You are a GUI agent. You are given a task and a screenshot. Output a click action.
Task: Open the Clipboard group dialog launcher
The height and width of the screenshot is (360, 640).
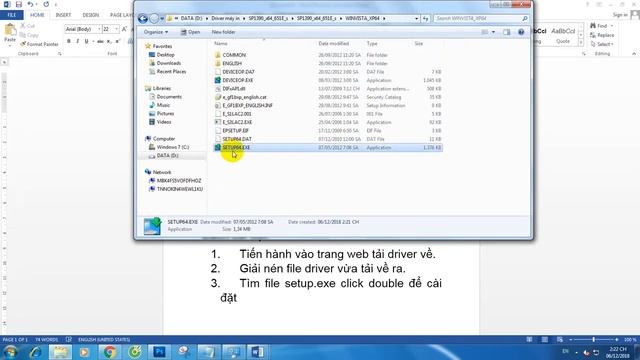pos(60,54)
